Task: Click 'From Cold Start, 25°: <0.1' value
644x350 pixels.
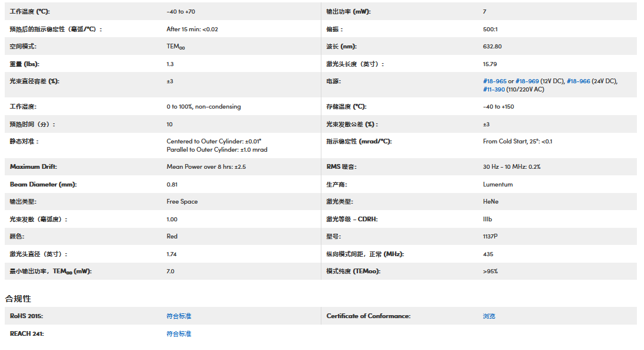Action: click(518, 142)
